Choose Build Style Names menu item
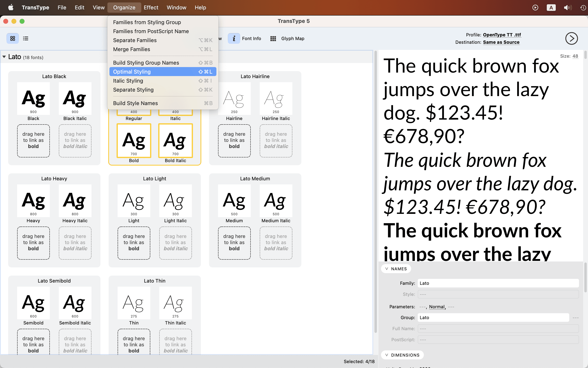The image size is (588, 368). click(x=163, y=103)
